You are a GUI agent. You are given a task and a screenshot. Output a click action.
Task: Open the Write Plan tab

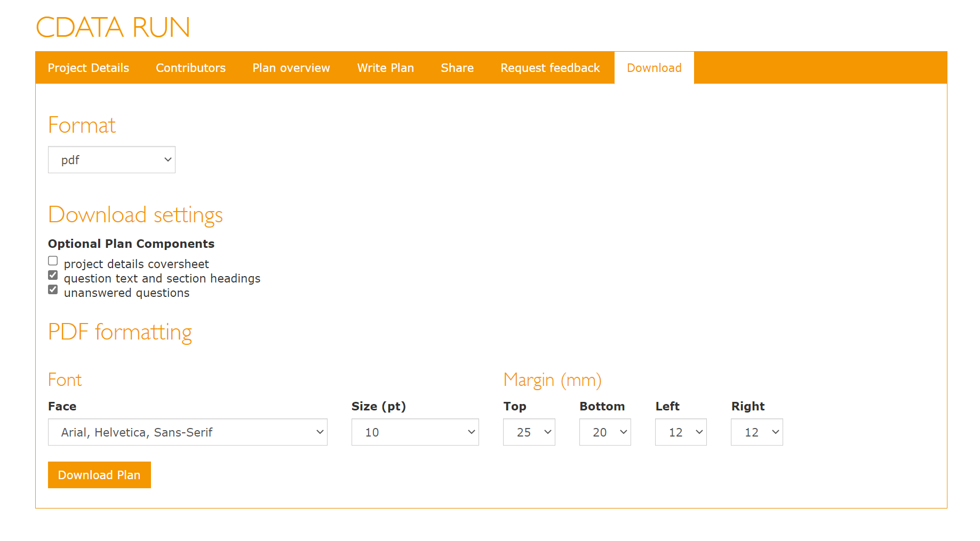(x=385, y=68)
